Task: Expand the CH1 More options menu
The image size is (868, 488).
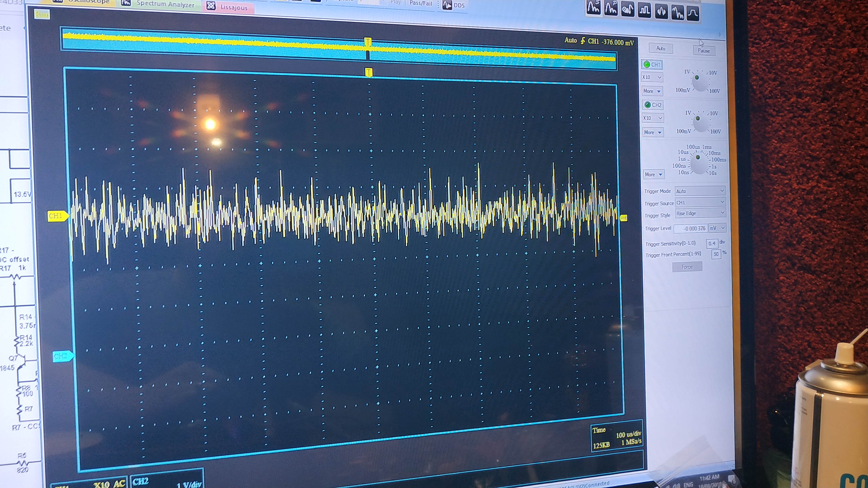Action: pos(652,91)
